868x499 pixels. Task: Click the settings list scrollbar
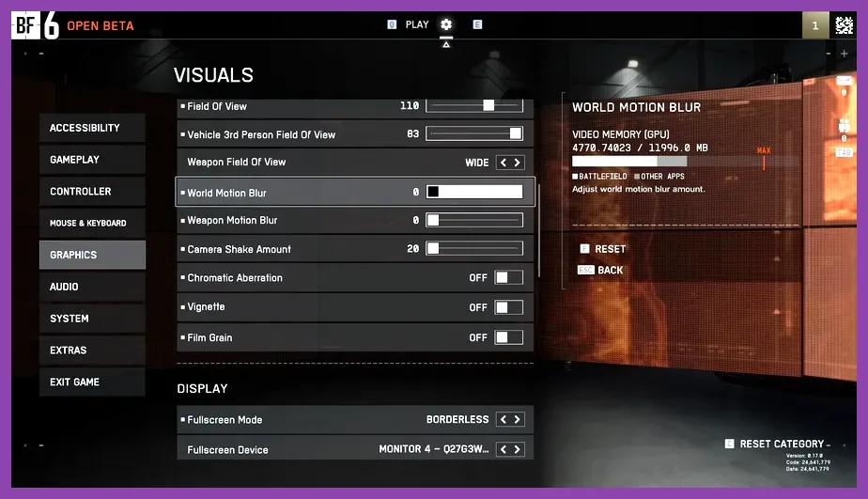point(538,230)
